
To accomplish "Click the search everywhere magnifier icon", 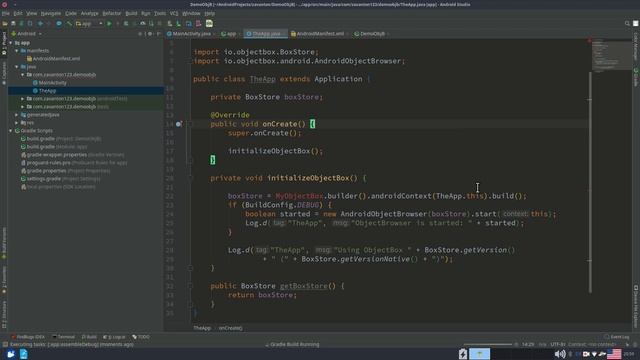I will (x=627, y=24).
